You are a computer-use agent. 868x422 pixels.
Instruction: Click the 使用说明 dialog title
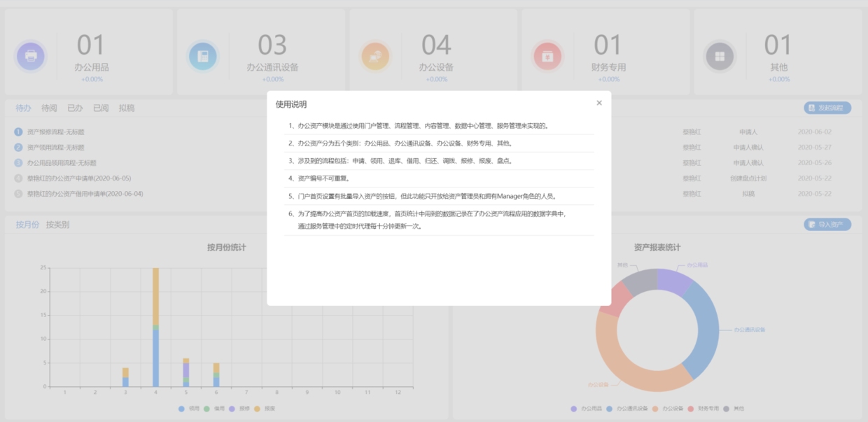[x=291, y=104]
